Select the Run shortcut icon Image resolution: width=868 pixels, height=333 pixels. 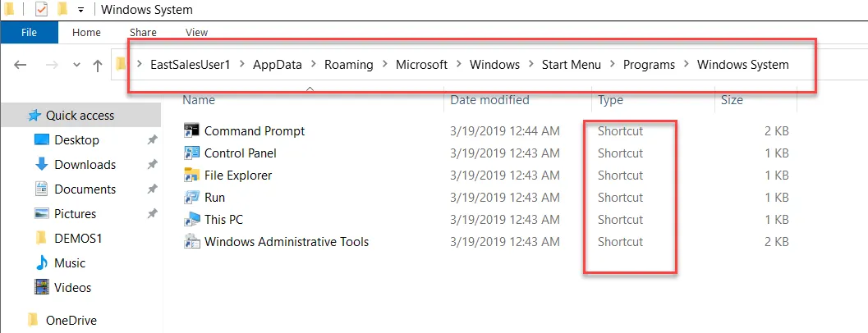click(x=192, y=197)
